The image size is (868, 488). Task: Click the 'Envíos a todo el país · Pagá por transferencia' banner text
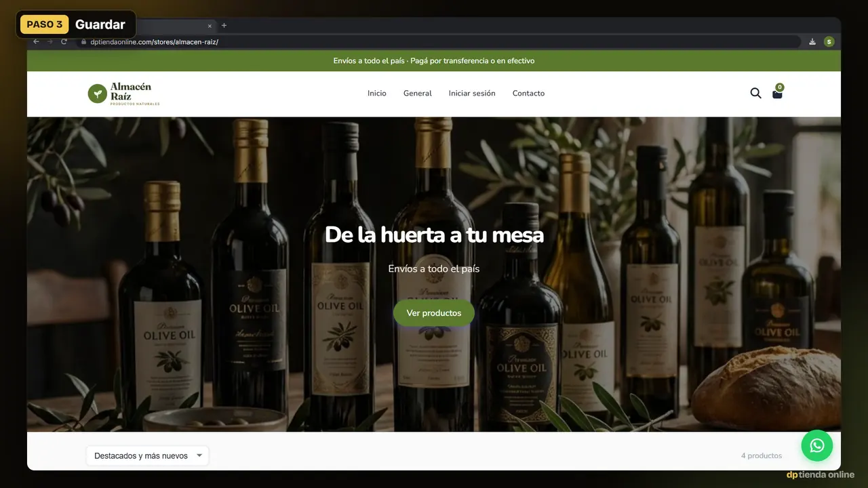(434, 61)
